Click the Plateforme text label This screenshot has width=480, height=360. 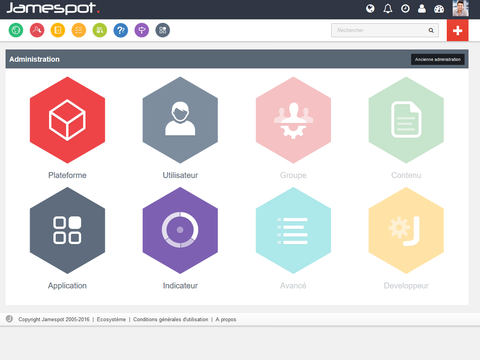click(x=67, y=175)
